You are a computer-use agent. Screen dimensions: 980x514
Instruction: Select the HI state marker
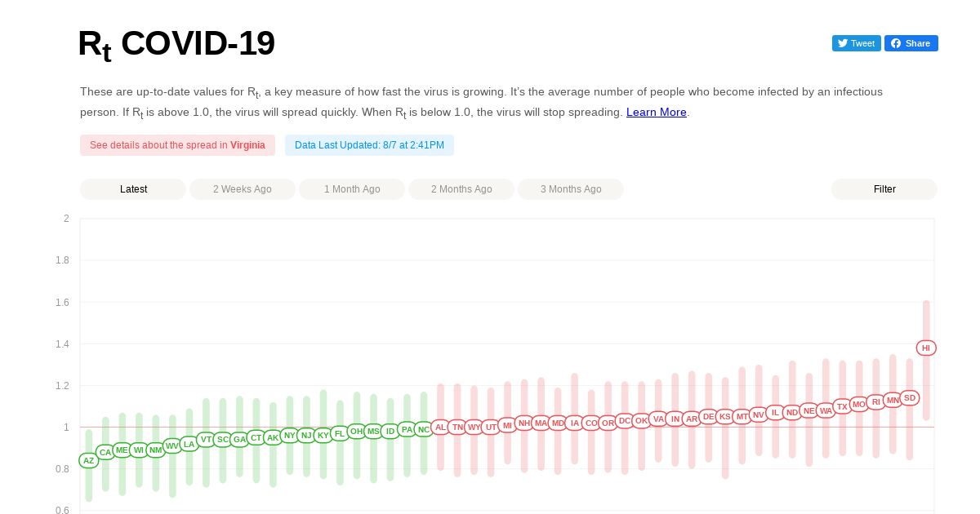926,348
